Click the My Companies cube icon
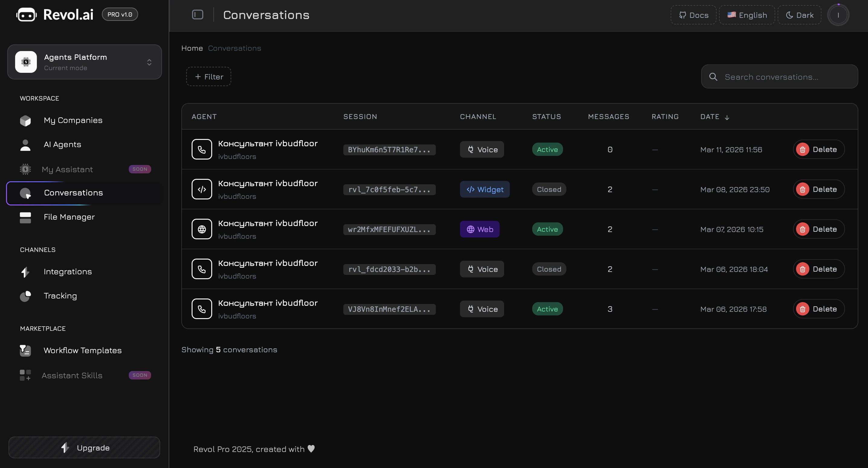The width and height of the screenshot is (868, 468). click(25, 120)
